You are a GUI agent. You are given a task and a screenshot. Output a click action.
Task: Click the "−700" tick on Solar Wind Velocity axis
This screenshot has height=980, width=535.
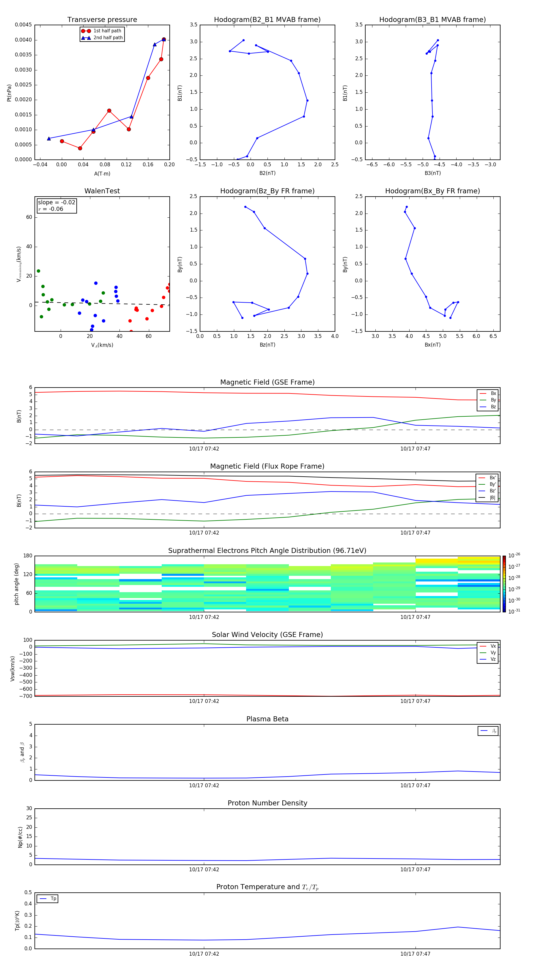pyautogui.click(x=25, y=696)
